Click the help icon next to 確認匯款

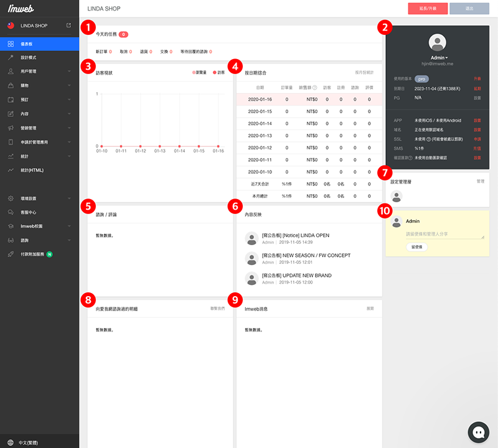410,158
